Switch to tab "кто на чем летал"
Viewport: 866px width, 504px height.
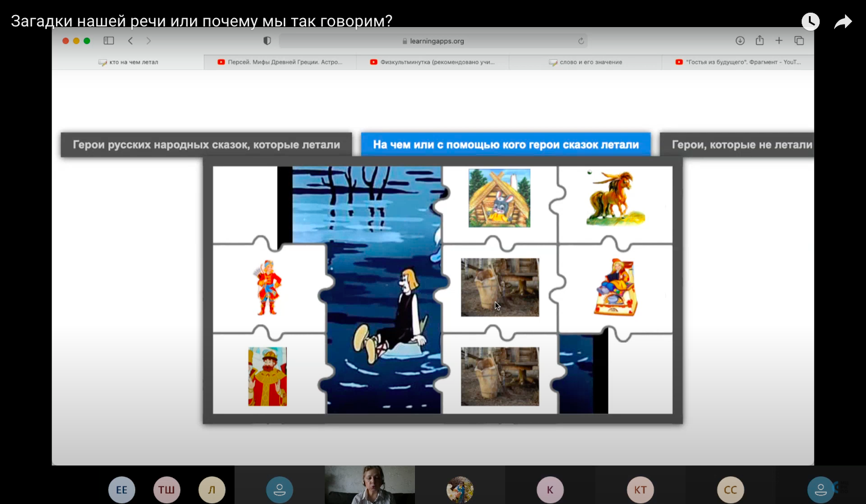pos(128,62)
